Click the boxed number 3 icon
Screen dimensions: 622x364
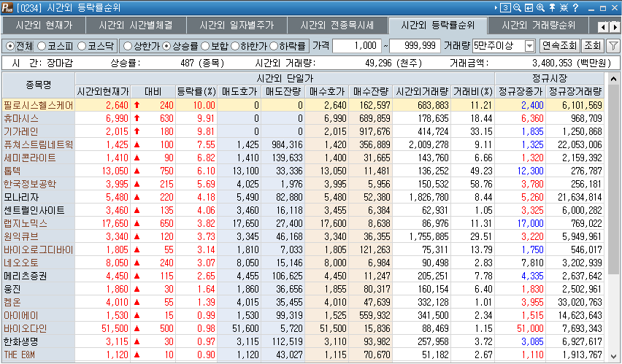click(505, 7)
